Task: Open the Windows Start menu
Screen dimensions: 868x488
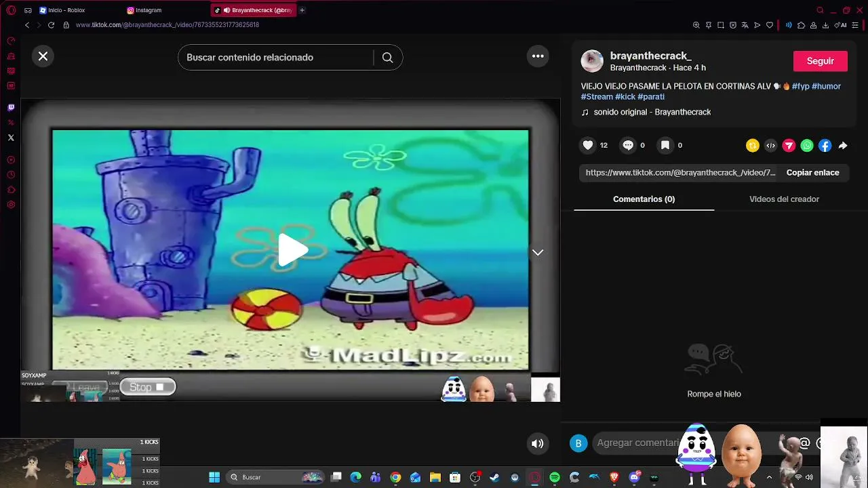Action: (214, 477)
